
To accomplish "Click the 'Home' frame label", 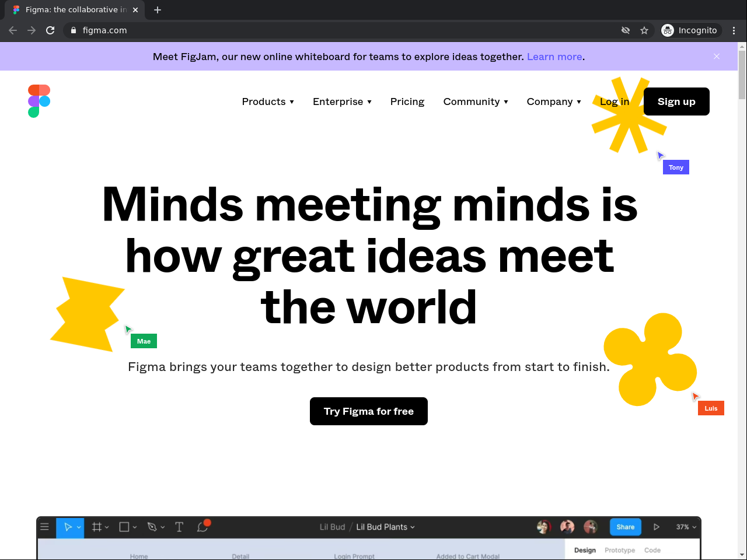I will [139, 556].
